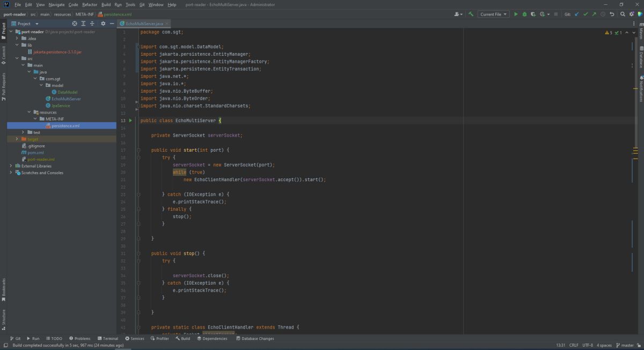This screenshot has width=644, height=350.
Task: Open Project panel options gear
Action: pos(103,24)
